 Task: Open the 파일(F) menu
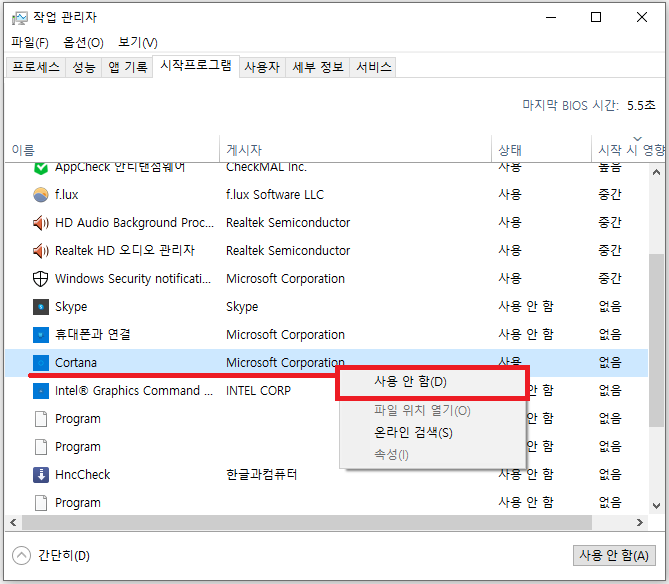[30, 42]
